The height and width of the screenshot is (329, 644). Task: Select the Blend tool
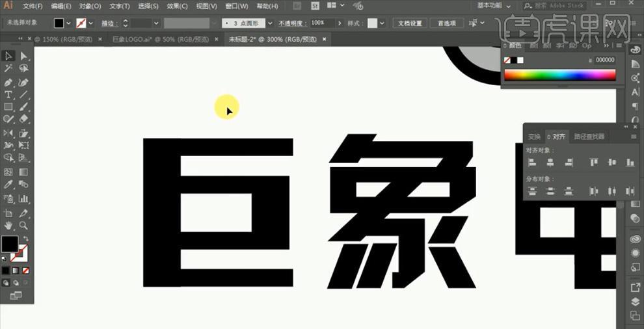24,185
